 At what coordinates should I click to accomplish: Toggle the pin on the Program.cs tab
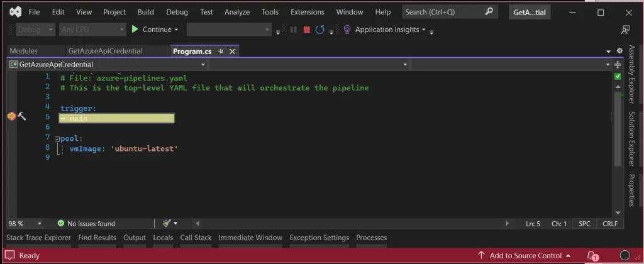coord(221,52)
